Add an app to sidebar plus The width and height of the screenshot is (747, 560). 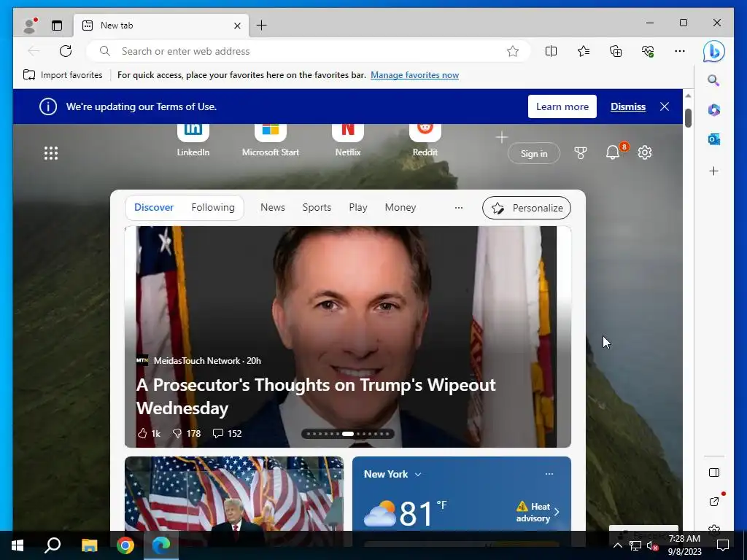click(713, 171)
